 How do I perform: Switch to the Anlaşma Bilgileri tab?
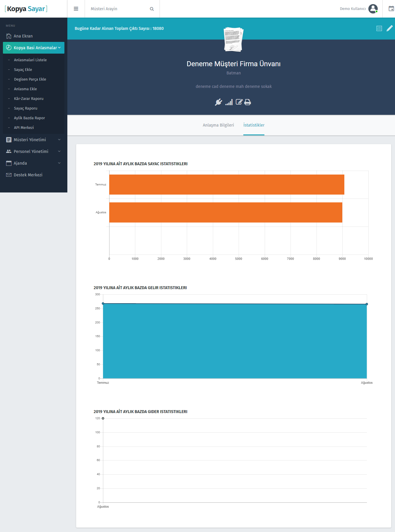[x=218, y=125]
